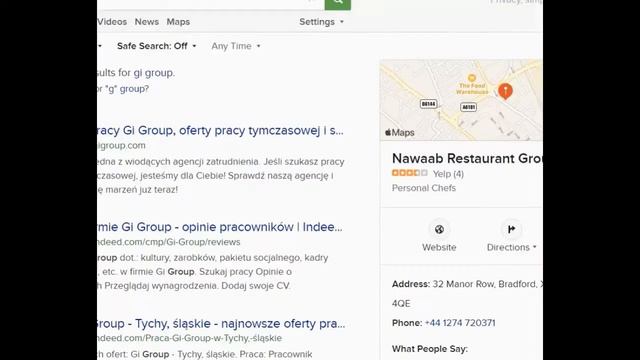The height and width of the screenshot is (360, 640).
Task: Click the Apple Maps map thumbnail
Action: click(x=461, y=100)
